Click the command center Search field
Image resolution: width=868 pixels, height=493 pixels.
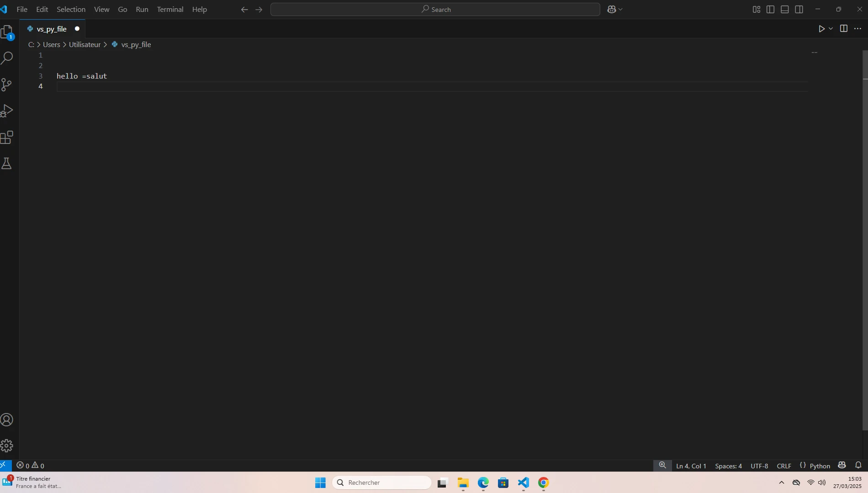point(435,10)
